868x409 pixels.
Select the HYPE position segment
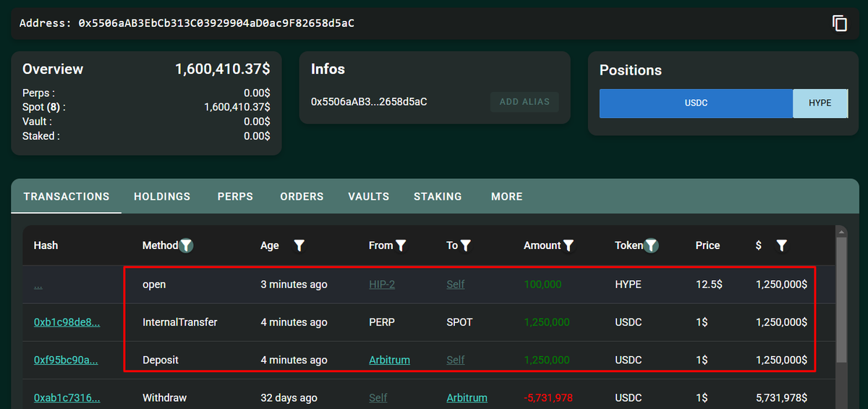tap(820, 103)
